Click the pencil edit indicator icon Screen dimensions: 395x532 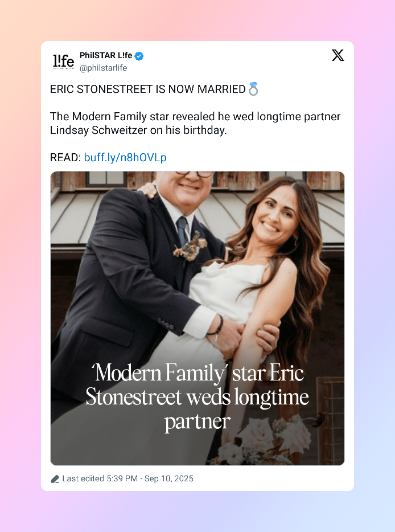point(55,478)
